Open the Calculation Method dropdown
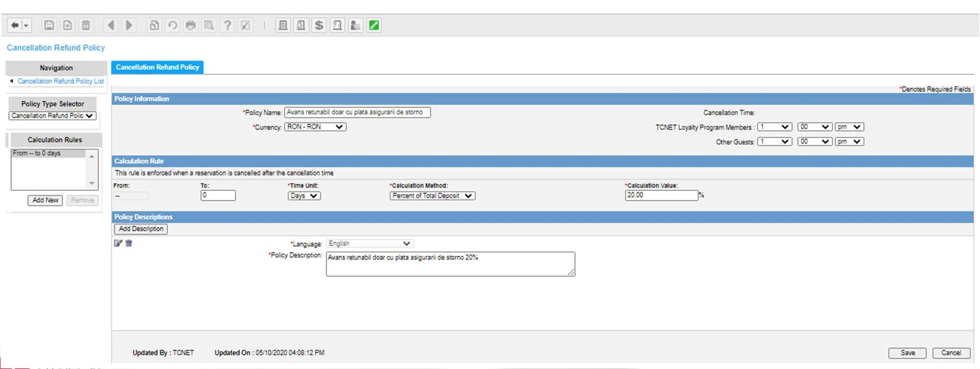The image size is (980, 369). click(433, 196)
